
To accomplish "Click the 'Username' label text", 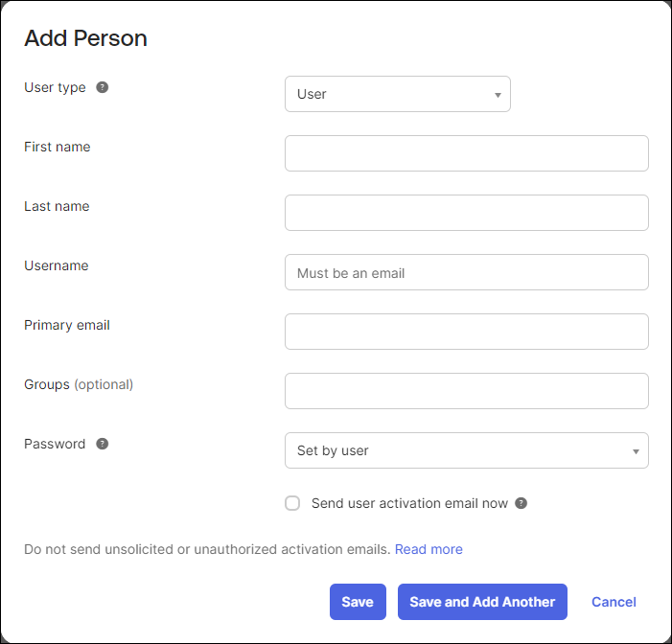I will (57, 265).
